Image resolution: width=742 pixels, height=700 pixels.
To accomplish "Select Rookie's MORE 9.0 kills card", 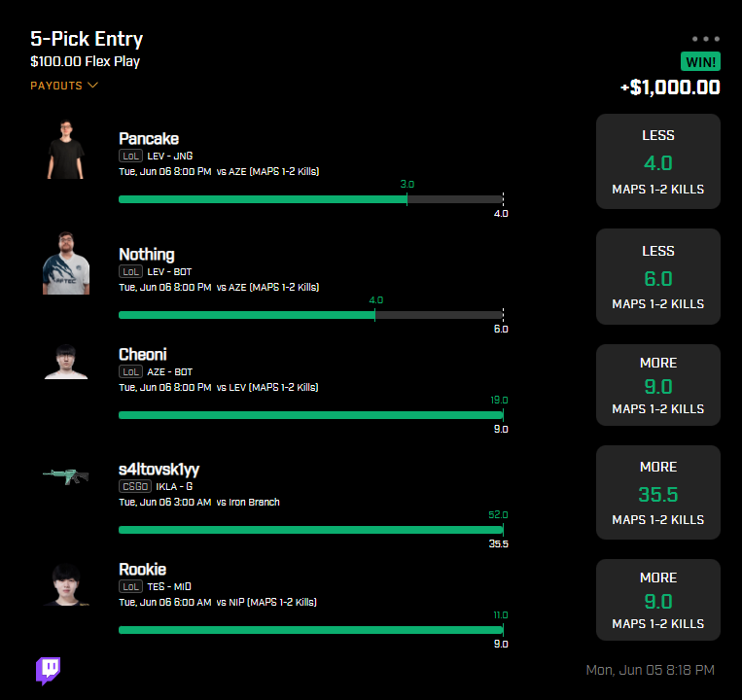I will click(x=658, y=600).
